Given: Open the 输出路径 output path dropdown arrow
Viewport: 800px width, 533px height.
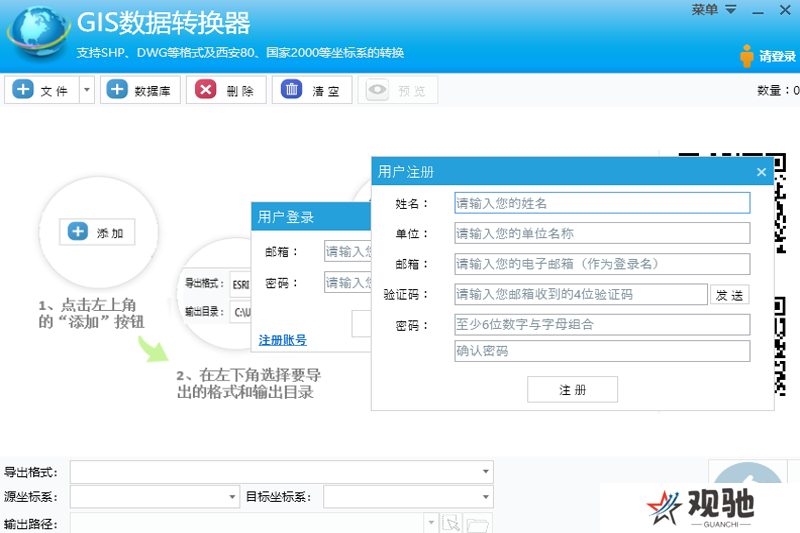Looking at the screenshot, I should click(431, 523).
